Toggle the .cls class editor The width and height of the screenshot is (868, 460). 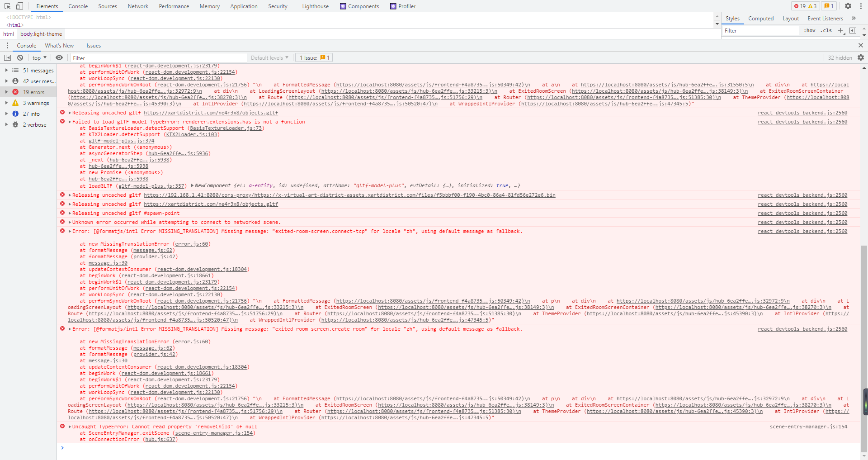827,30
